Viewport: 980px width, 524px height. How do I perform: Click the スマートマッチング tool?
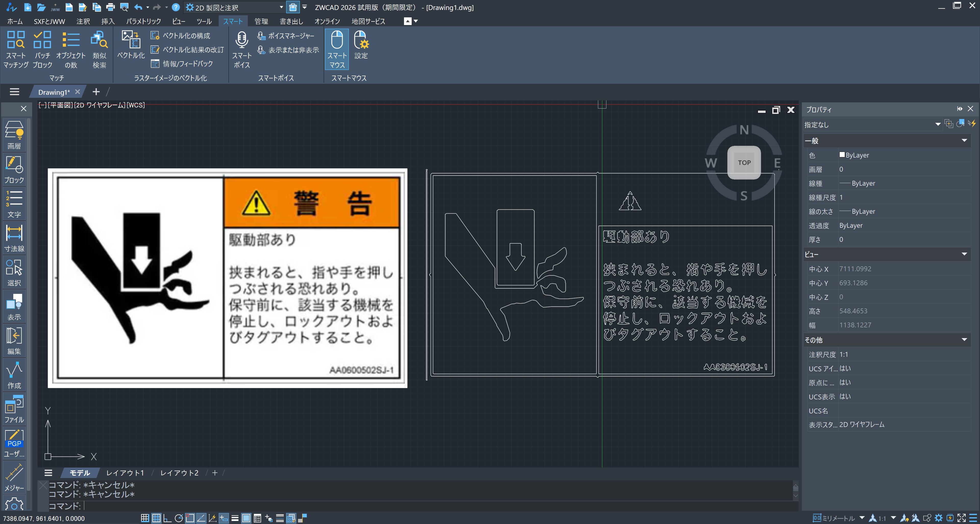click(16, 50)
